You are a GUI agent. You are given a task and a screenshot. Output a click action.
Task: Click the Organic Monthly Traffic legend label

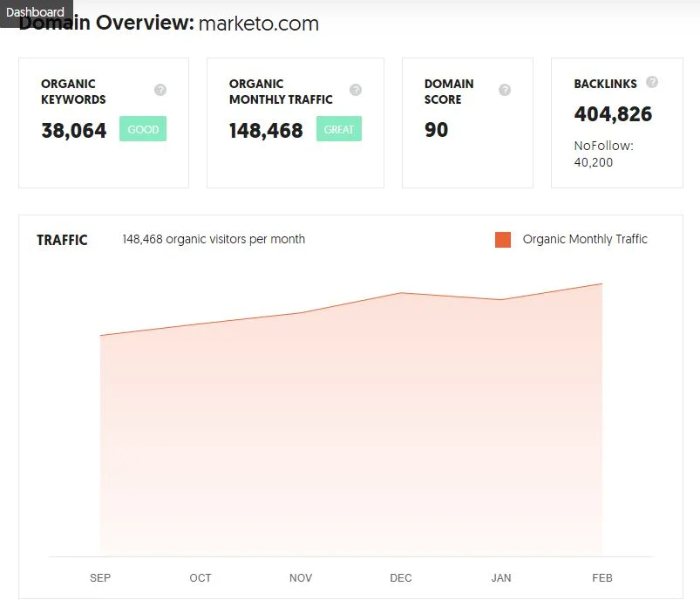tap(585, 240)
